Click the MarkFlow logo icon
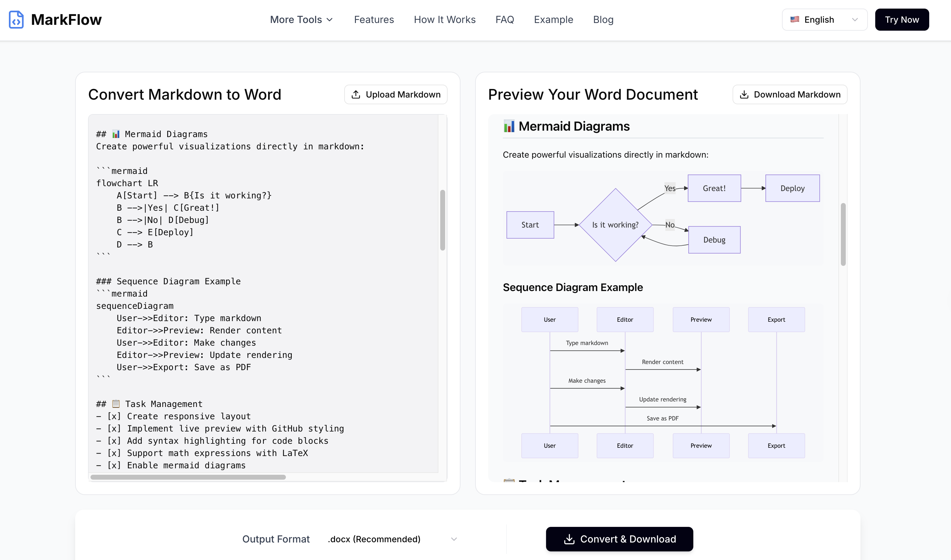Screen dimensions: 951x560 point(16,20)
